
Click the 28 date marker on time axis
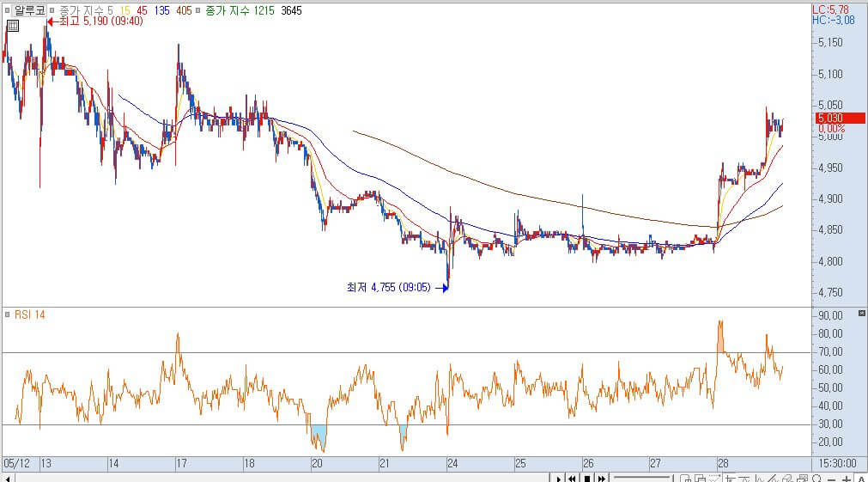(722, 464)
